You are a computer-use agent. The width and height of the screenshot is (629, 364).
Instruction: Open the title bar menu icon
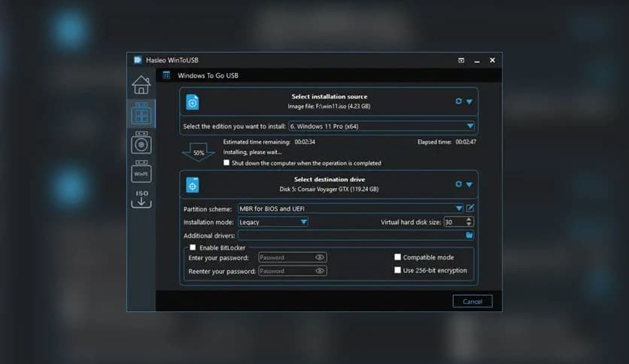(461, 60)
